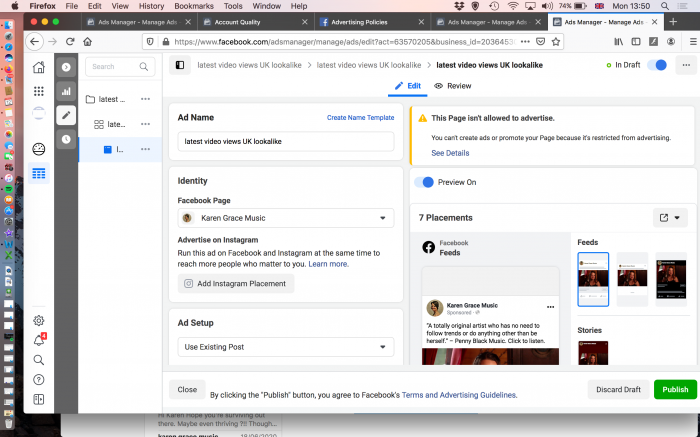Open Account Overview gauge icon
Screen dimensions: 700x437
pos(39,149)
